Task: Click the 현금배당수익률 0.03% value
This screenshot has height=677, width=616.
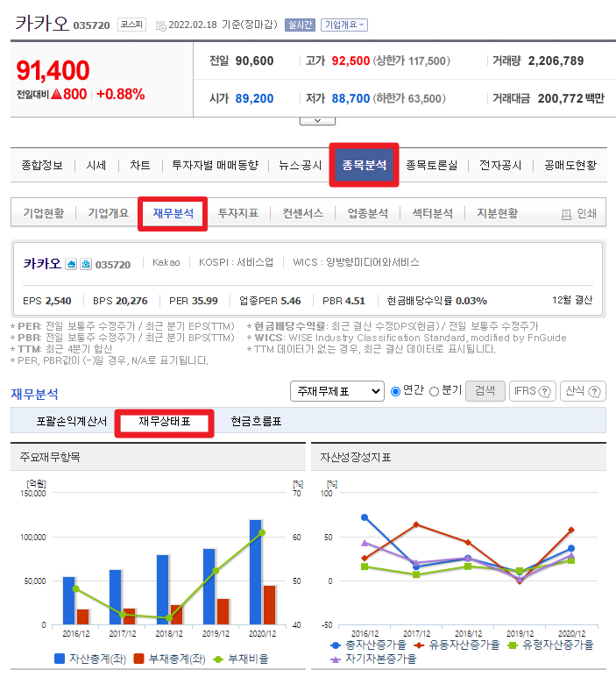Action: [x=471, y=301]
